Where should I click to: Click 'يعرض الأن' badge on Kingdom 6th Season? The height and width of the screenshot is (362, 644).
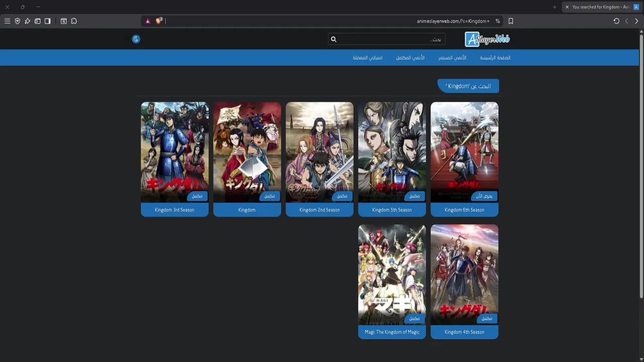[x=485, y=196]
